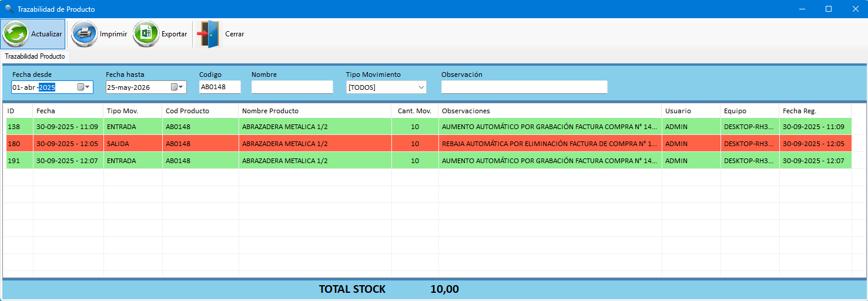This screenshot has width=868, height=301.
Task: Select the Trazabilidad Producto tab
Action: click(35, 56)
